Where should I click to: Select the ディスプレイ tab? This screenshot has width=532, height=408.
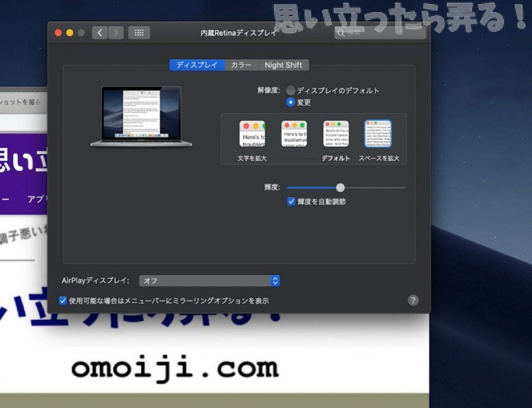[x=197, y=65]
